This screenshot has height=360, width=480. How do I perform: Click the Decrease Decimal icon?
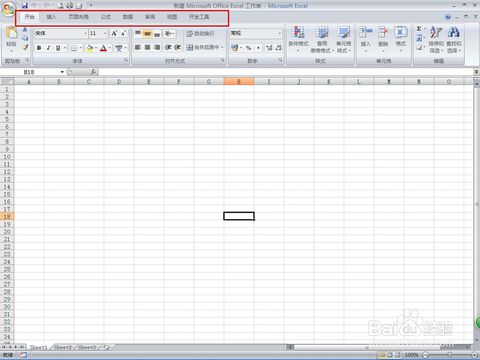(x=278, y=48)
